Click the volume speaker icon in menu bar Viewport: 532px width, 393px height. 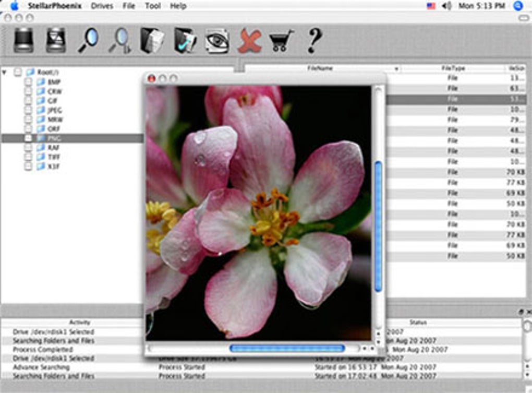[x=447, y=6]
